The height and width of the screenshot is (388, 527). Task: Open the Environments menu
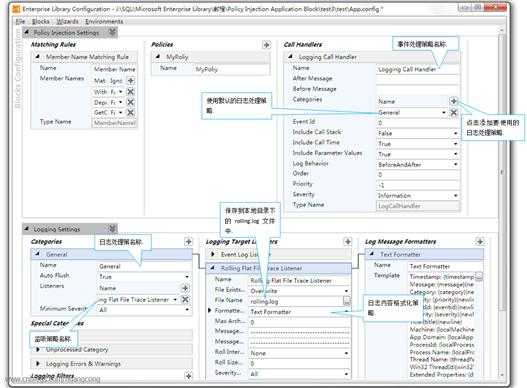click(x=104, y=22)
